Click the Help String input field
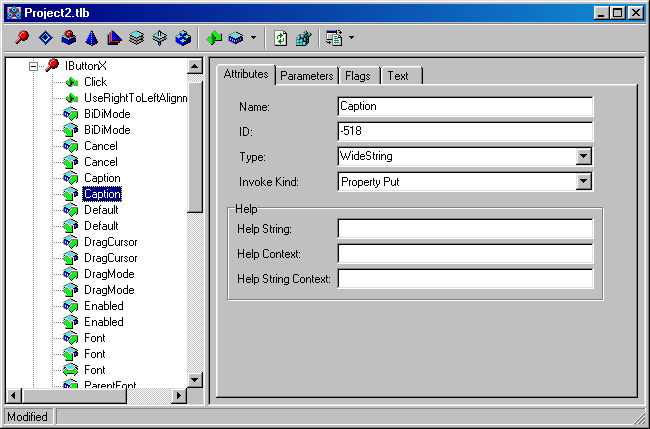This screenshot has width=650, height=429. click(465, 229)
